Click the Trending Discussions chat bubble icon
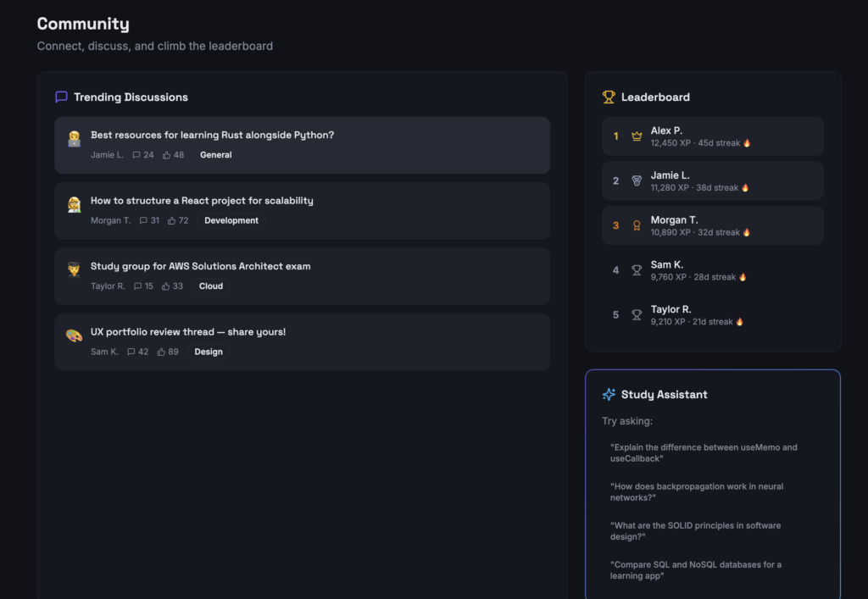The image size is (868, 599). click(x=61, y=97)
